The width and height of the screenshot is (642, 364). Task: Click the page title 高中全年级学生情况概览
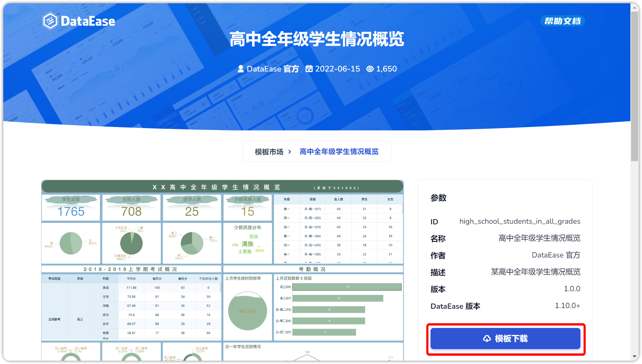coord(317,39)
